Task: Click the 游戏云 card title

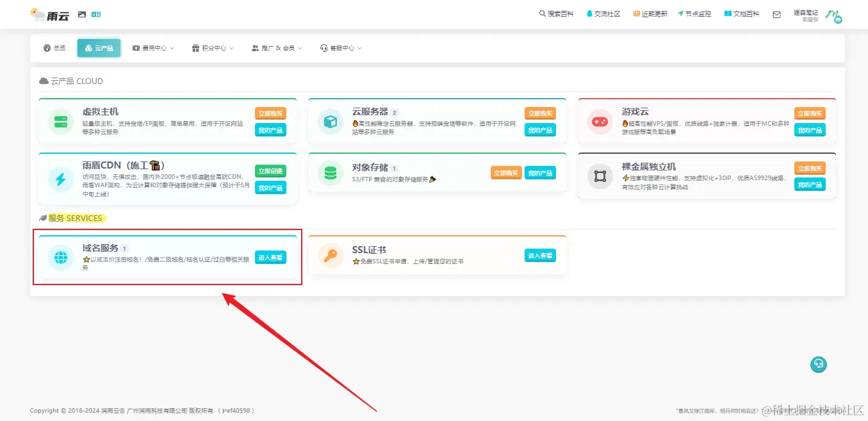Action: [635, 111]
